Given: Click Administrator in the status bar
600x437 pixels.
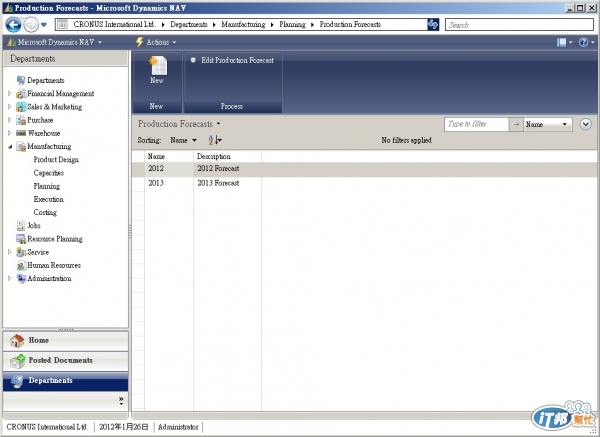Looking at the screenshot, I should 178,427.
